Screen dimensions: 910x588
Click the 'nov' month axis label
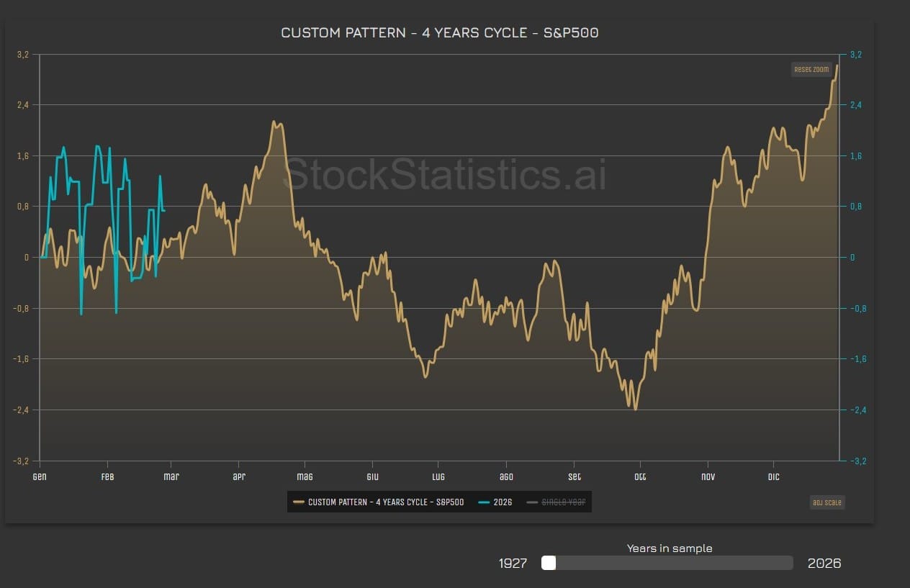[x=708, y=476]
